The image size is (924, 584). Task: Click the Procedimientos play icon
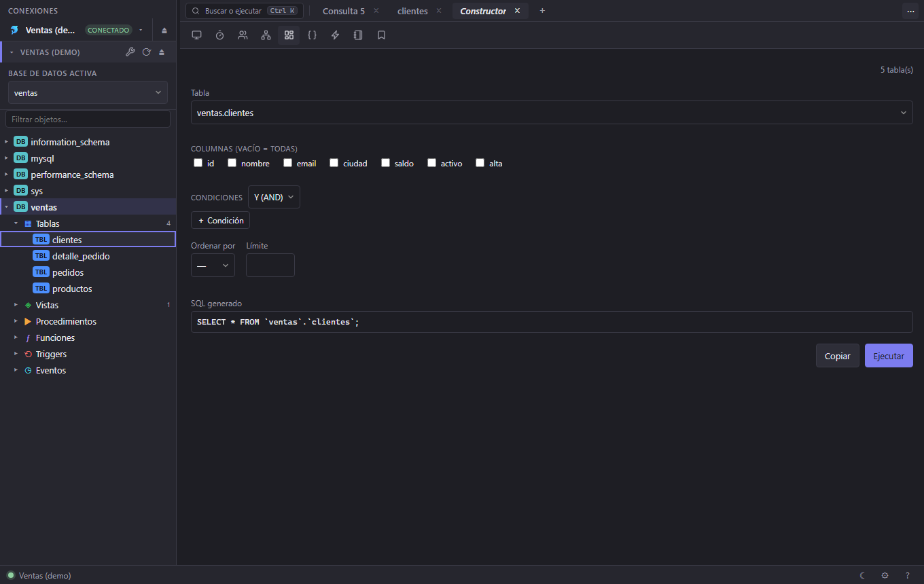pos(28,322)
